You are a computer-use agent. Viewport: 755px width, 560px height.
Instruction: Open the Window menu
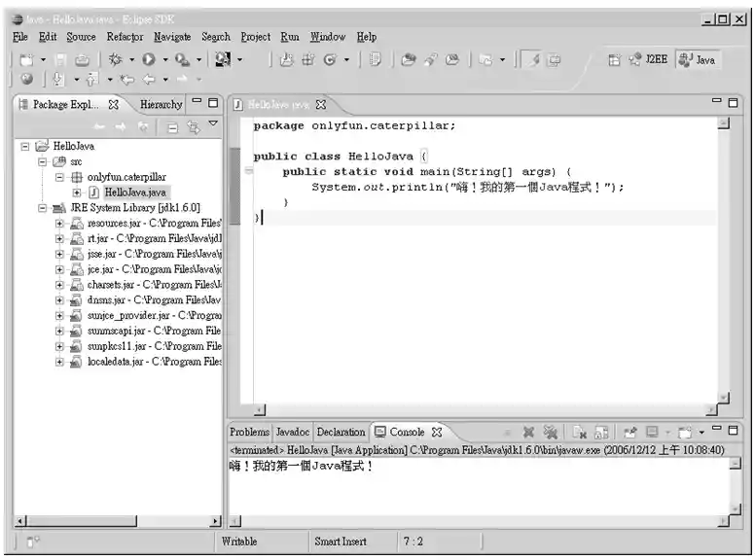pos(328,37)
